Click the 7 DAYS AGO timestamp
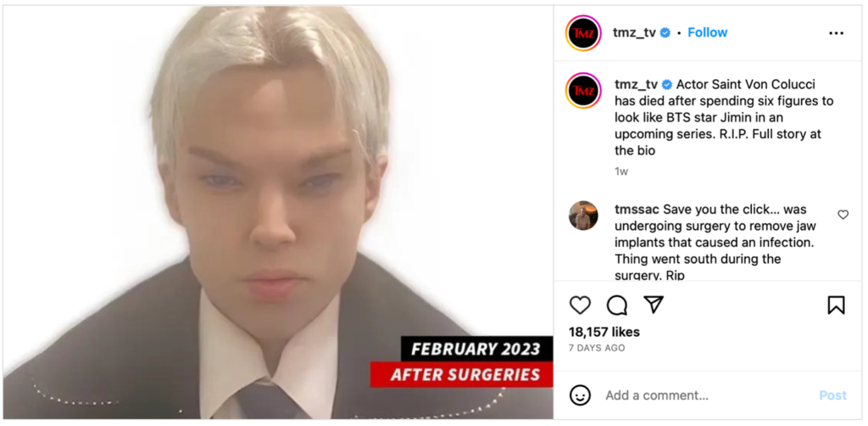 (x=597, y=348)
